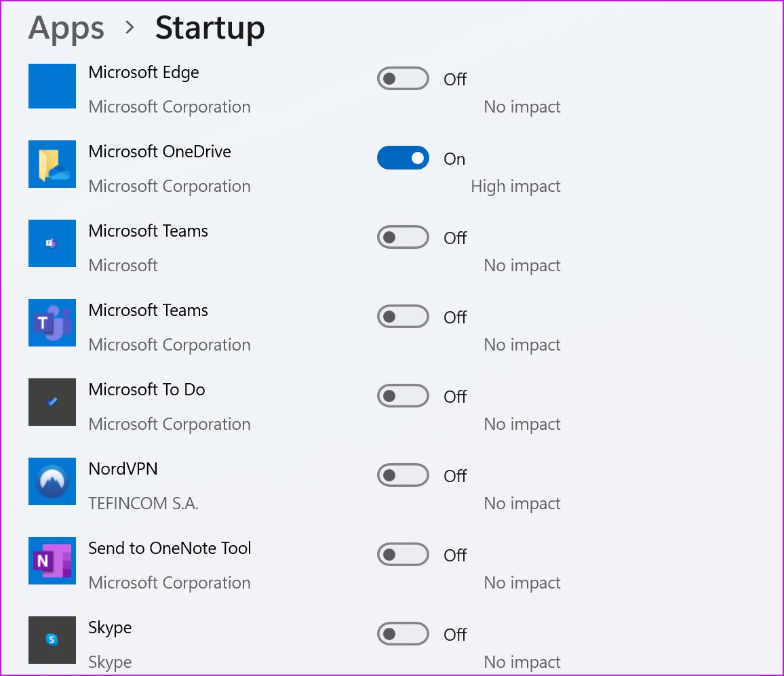Select the Microsoft OneDrive app name
The height and width of the screenshot is (676, 784).
(x=159, y=151)
